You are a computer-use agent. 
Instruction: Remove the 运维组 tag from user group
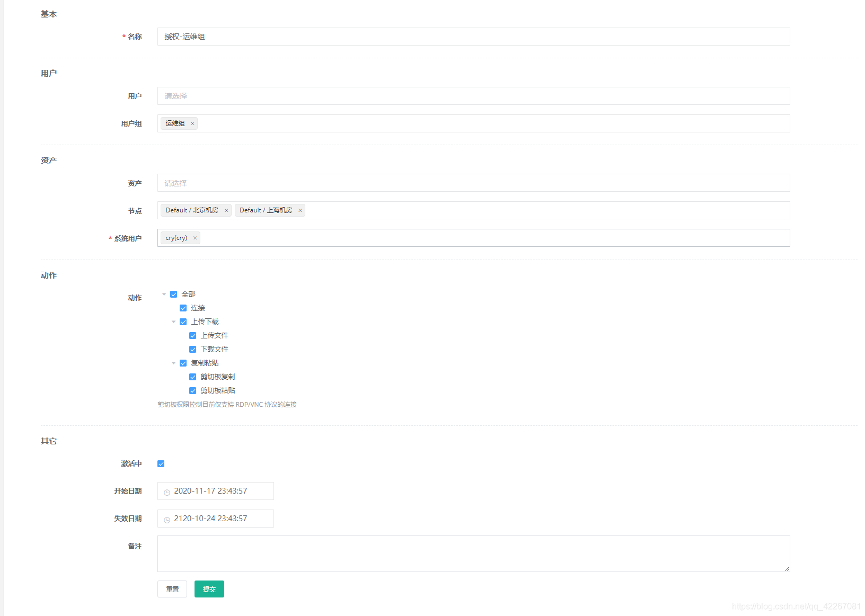tap(192, 123)
